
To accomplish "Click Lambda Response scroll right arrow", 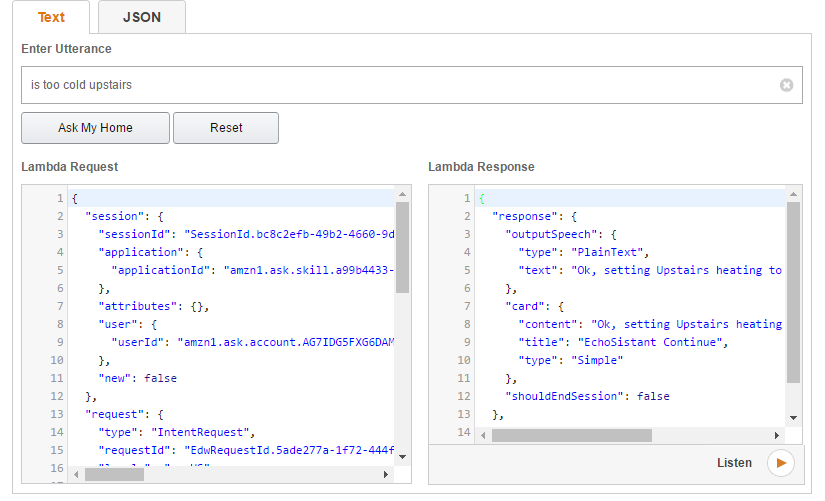I will pyautogui.click(x=777, y=436).
